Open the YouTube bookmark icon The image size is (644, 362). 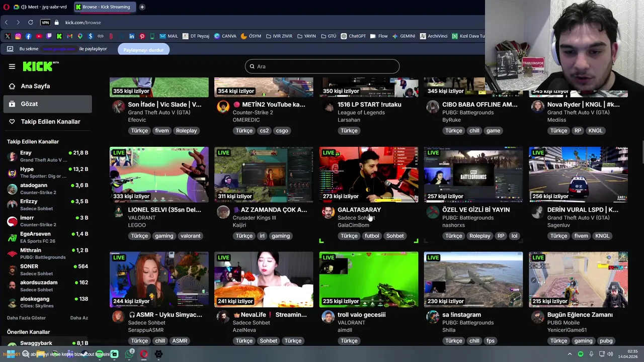pyautogui.click(x=39, y=36)
